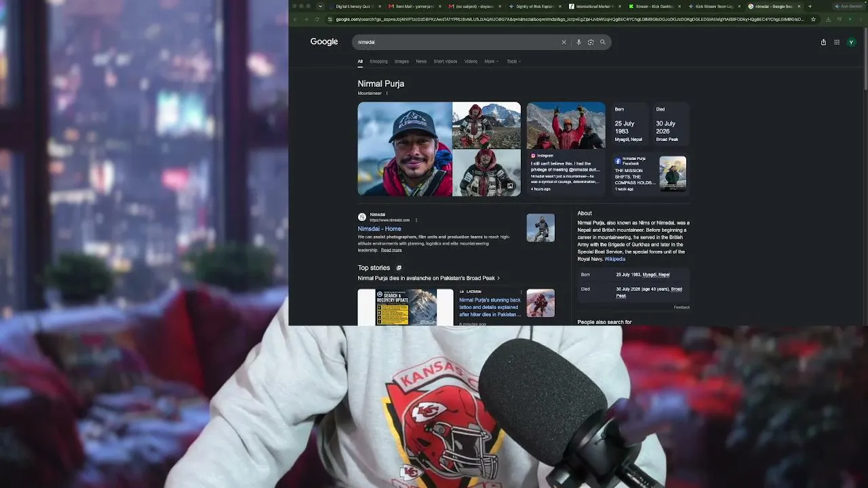Open the tab search dropdown in tab strip

tap(320, 6)
